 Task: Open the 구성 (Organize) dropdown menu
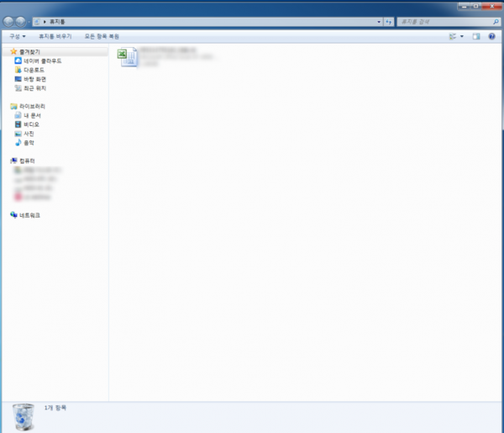click(x=17, y=37)
